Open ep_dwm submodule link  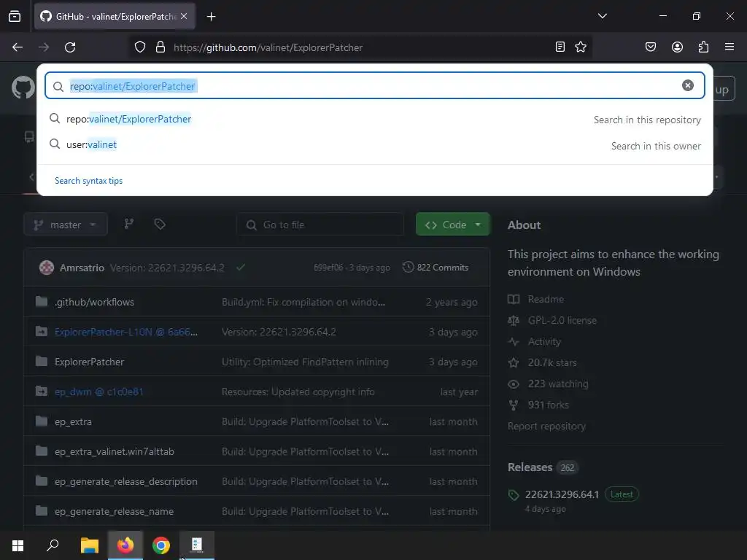point(99,392)
